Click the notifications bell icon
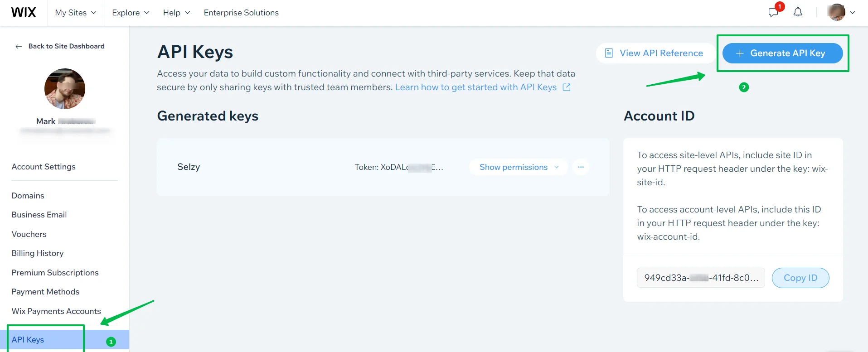This screenshot has height=352, width=868. click(x=798, y=12)
